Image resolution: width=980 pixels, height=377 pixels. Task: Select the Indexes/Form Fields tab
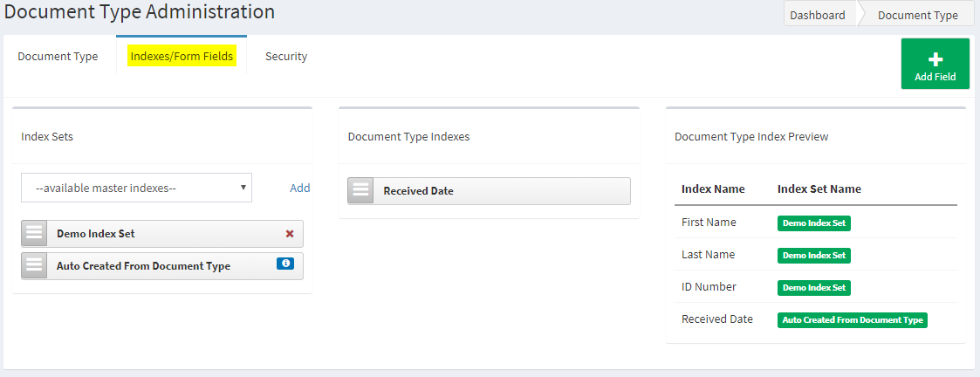[x=182, y=56]
